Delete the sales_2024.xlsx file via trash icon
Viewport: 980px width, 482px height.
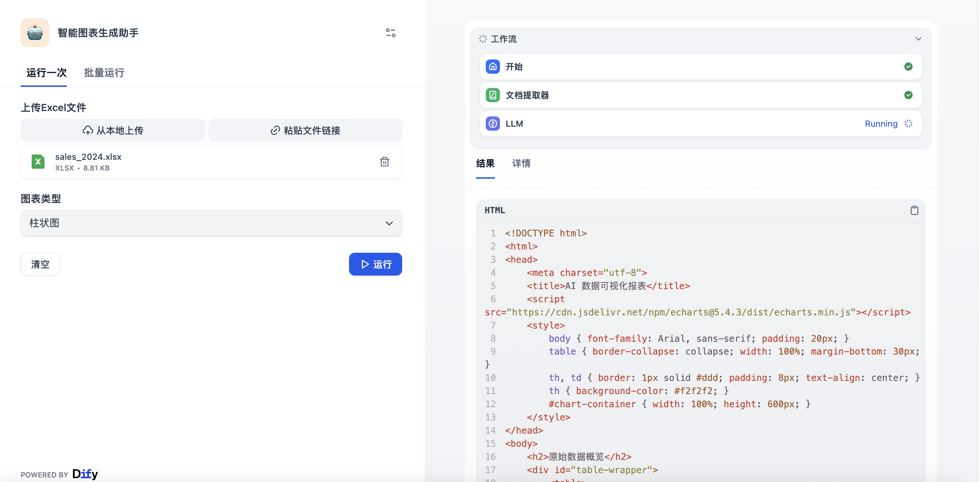(x=384, y=162)
